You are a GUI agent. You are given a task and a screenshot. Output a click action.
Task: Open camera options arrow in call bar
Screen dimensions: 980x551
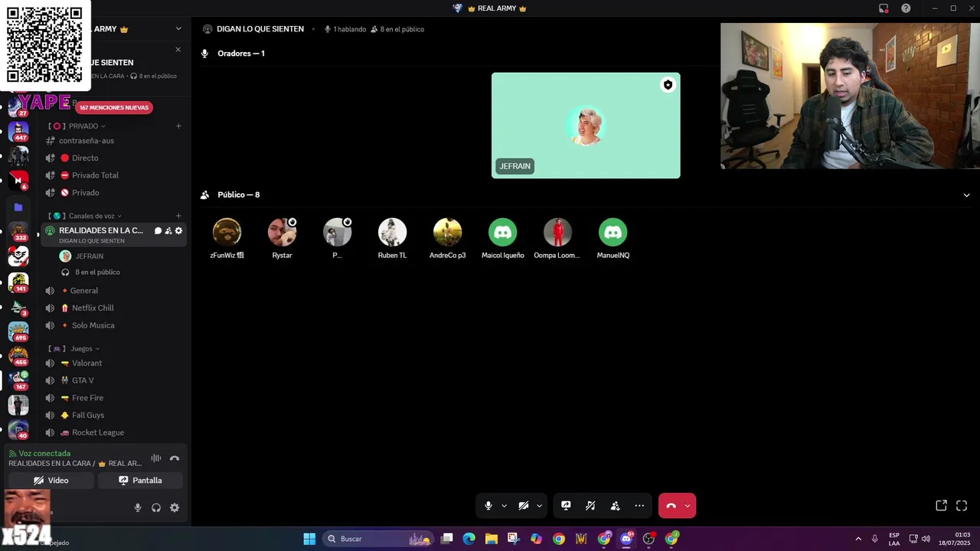click(539, 506)
